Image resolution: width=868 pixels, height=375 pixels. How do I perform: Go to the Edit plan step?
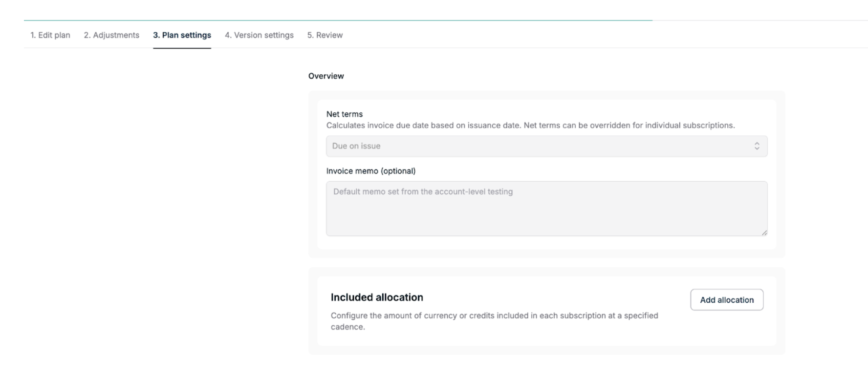pyautogui.click(x=50, y=35)
